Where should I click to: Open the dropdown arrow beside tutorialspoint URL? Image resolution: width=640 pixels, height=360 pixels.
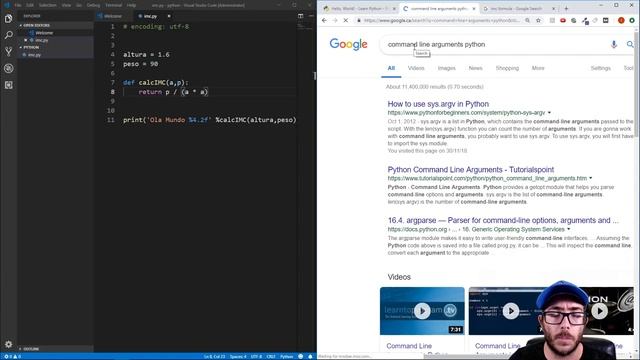tap(591, 178)
